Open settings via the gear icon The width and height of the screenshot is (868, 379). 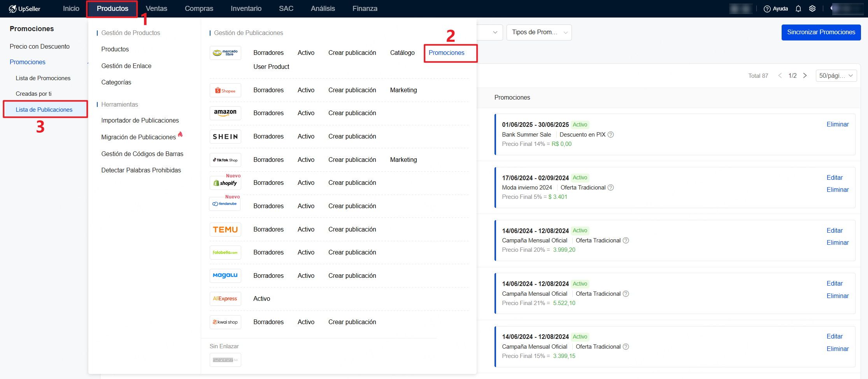click(812, 9)
